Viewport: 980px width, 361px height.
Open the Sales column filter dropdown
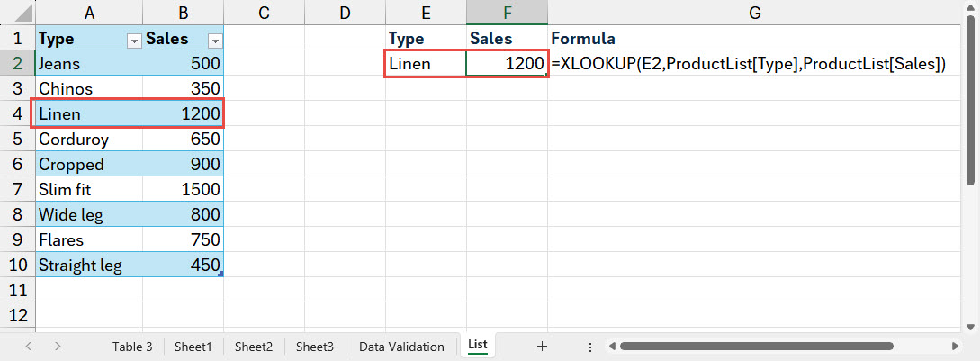[214, 40]
